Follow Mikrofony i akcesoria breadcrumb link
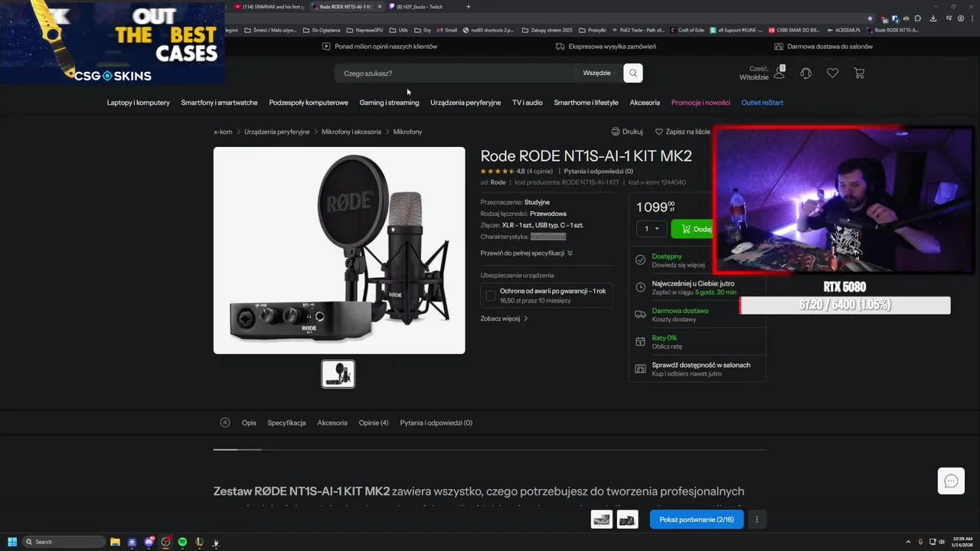 coord(351,132)
